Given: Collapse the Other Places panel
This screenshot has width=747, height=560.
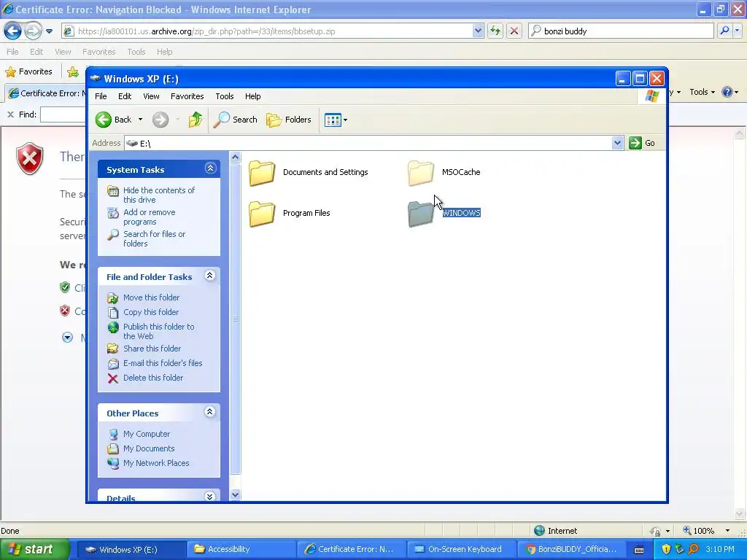Looking at the screenshot, I should 210,412.
